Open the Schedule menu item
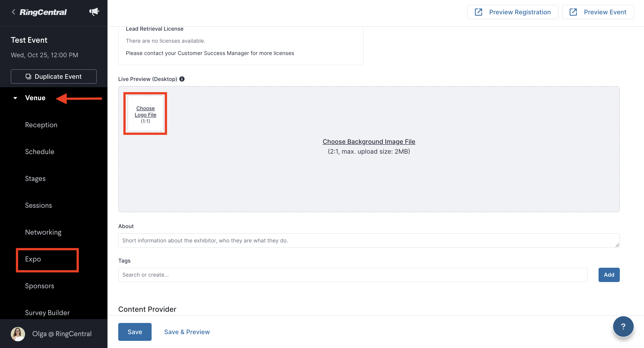This screenshot has width=644, height=348. pos(39,152)
